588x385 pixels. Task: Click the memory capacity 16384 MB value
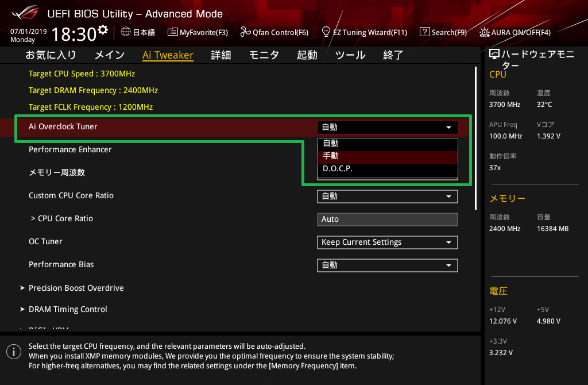[x=552, y=229]
